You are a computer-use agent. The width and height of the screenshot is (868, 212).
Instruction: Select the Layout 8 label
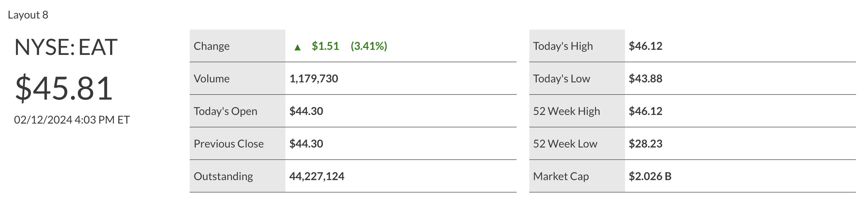28,15
